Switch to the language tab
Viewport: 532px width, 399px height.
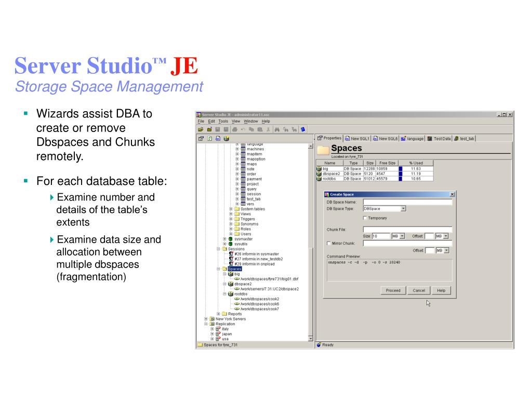pos(412,139)
